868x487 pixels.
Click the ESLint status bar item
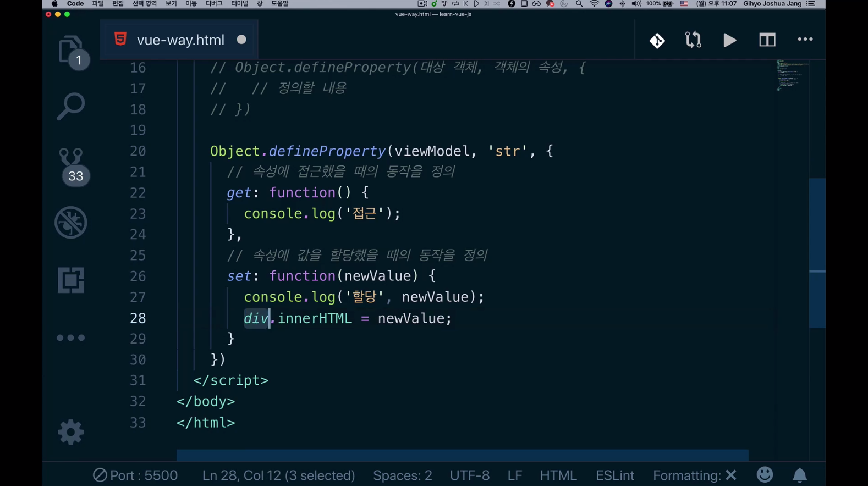[614, 475]
